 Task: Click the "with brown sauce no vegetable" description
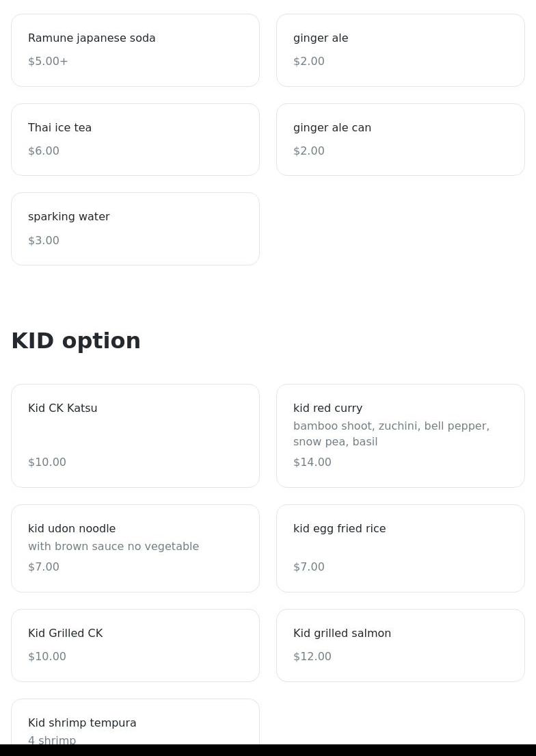tap(113, 547)
